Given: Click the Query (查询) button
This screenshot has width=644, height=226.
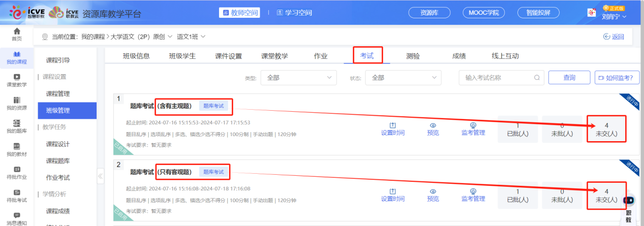Looking at the screenshot, I should tap(569, 78).
